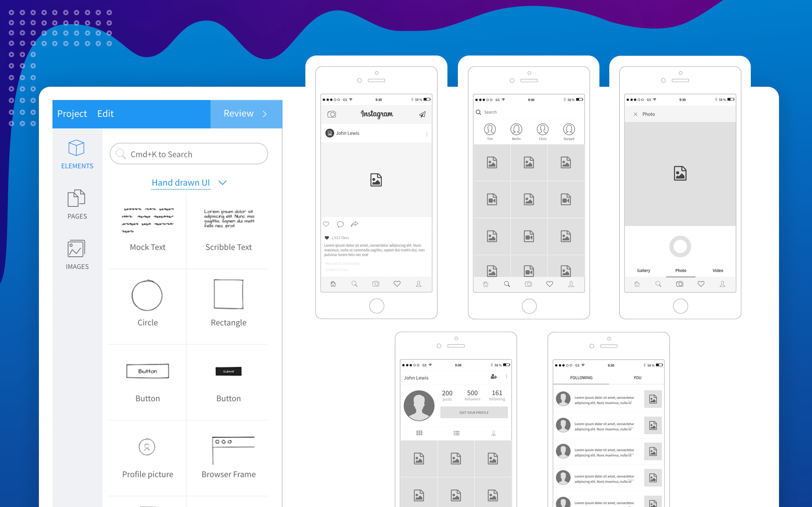
Task: Click the Review tab label
Action: point(239,113)
